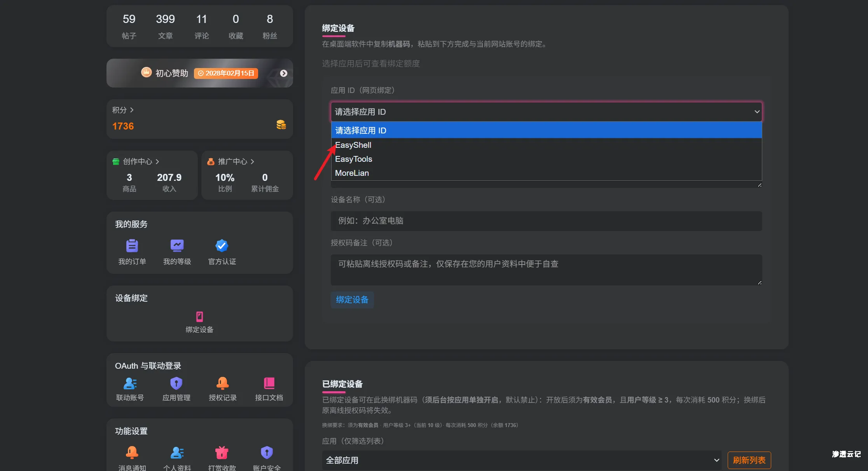Open the 8 粉丝 stat
This screenshot has height=471, width=868.
pyautogui.click(x=270, y=26)
